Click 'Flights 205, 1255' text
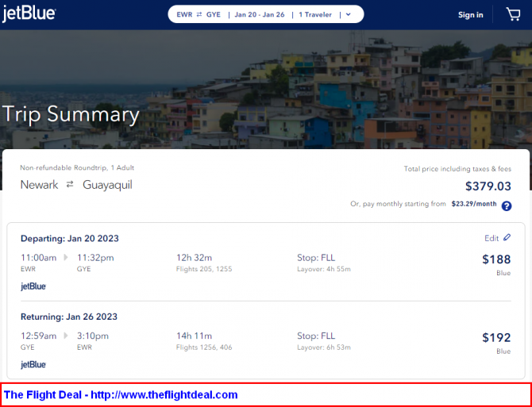The height and width of the screenshot is (407, 532). [204, 270]
